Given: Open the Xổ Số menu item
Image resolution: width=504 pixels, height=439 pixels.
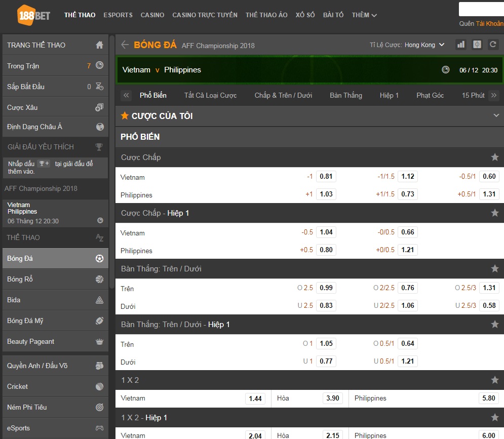Looking at the screenshot, I should coord(305,15).
